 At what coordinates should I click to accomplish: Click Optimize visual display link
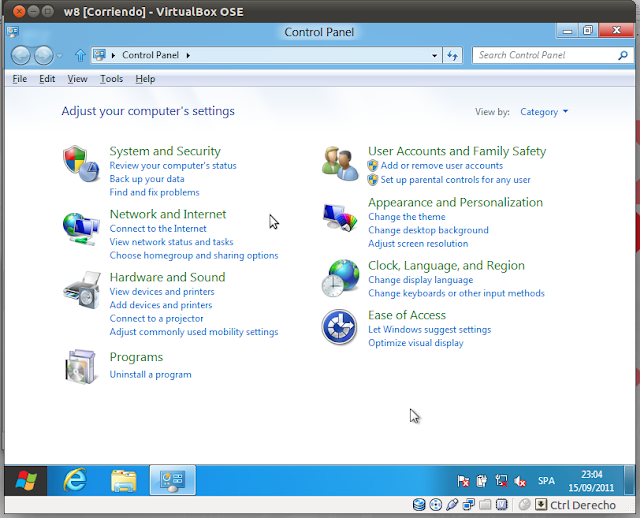coord(416,343)
